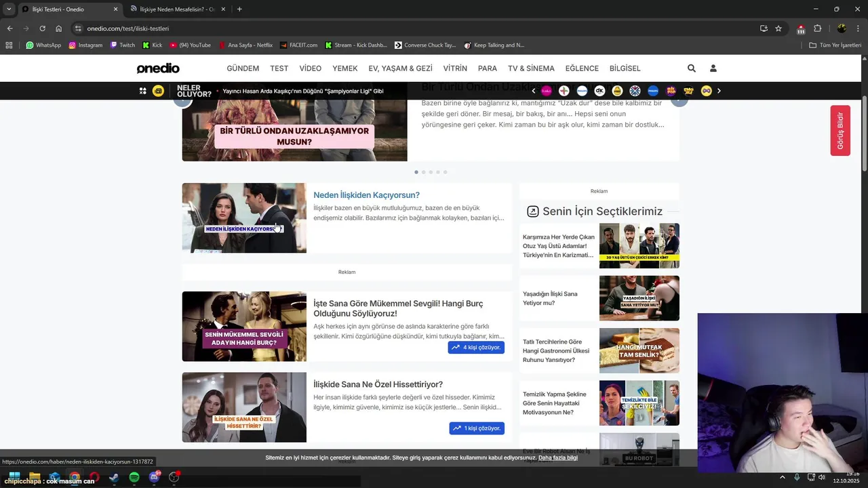Click the 1 kişi çözüyor badge

pyautogui.click(x=477, y=428)
